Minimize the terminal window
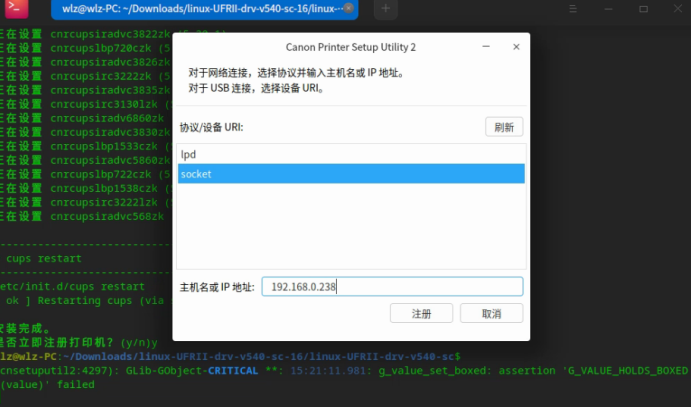692x408 pixels. coord(608,8)
